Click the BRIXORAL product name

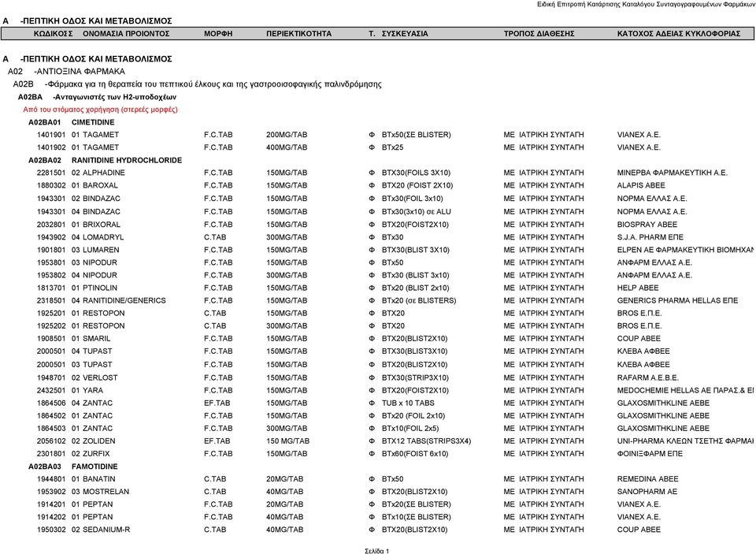coord(102,225)
